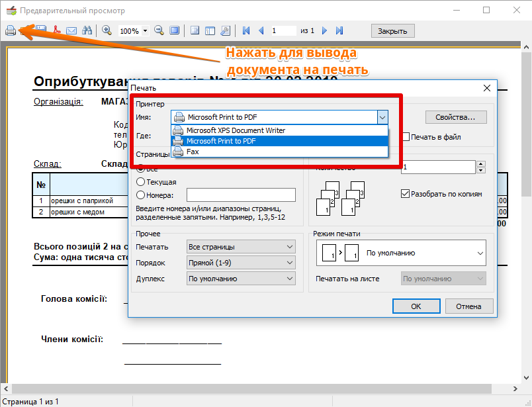532x407 pixels.
Task: Click the horizontal scrollbar thumb
Action: [251, 388]
